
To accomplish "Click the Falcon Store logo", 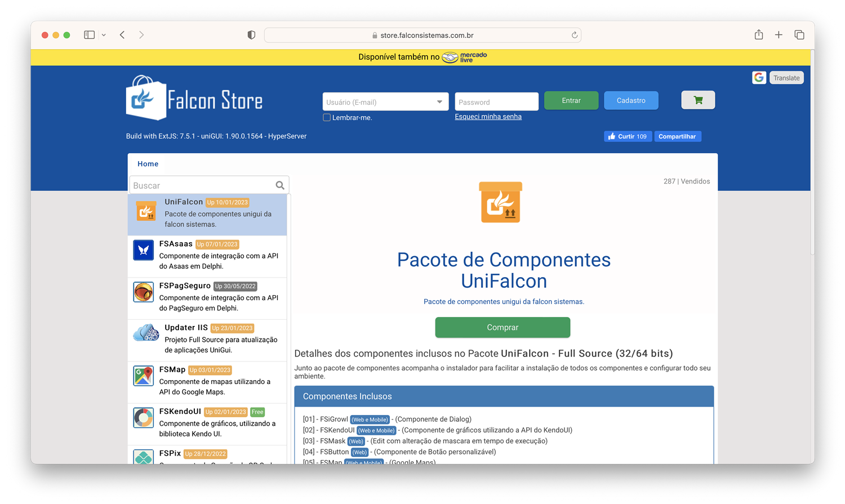I will pyautogui.click(x=194, y=98).
